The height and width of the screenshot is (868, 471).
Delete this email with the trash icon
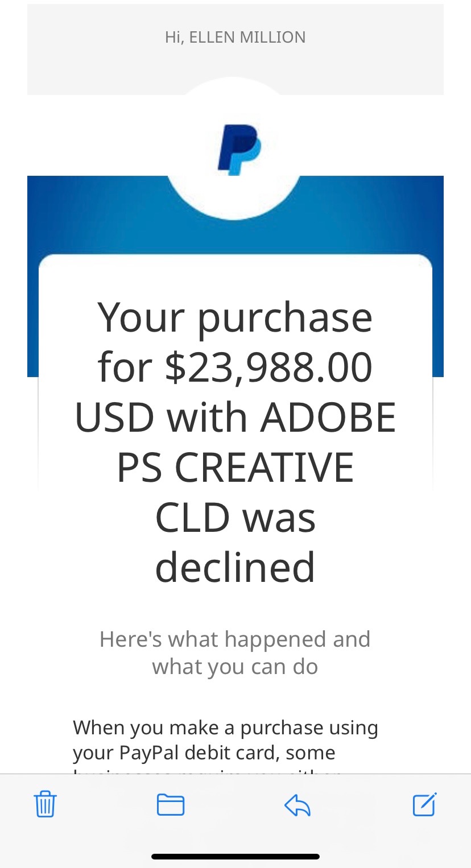pyautogui.click(x=45, y=804)
